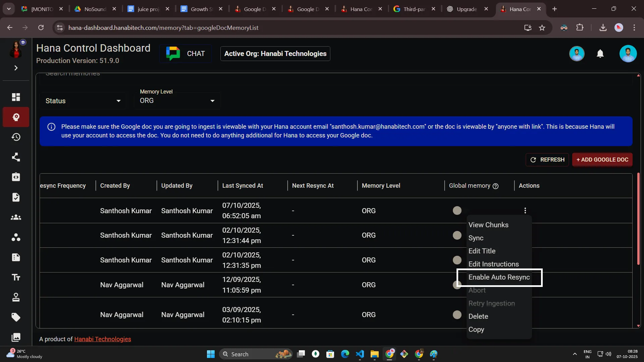Image resolution: width=644 pixels, height=362 pixels.
Task: Open the Dashboard panel in the sidebar
Action: point(16,97)
